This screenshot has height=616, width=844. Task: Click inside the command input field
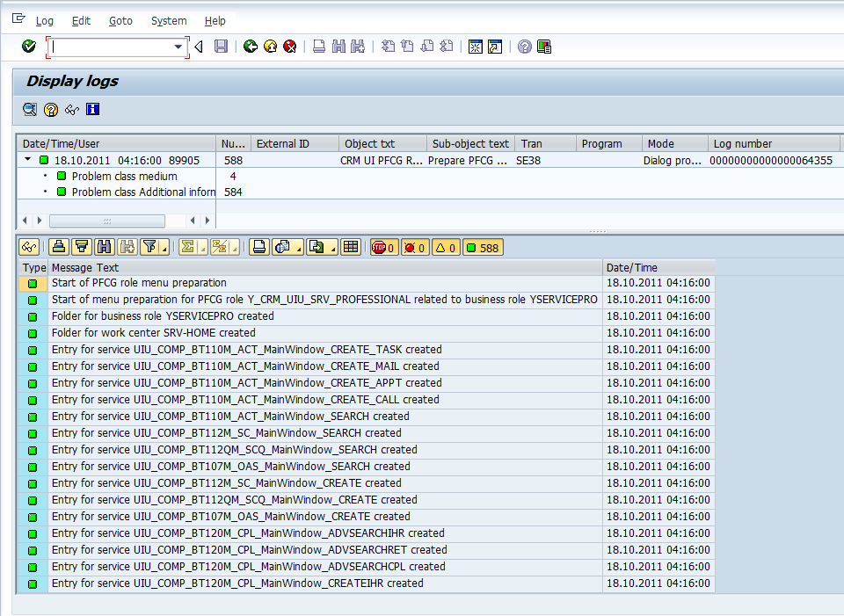[x=111, y=47]
